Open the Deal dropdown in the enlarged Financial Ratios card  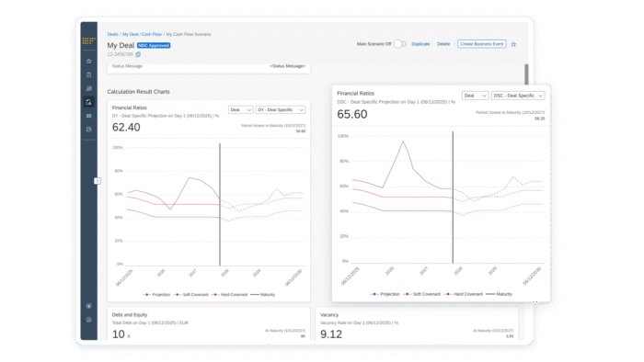tap(475, 96)
